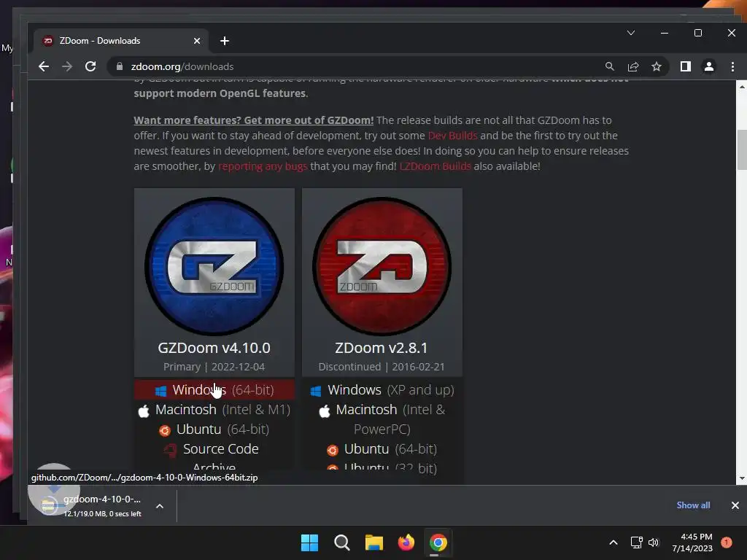Image resolution: width=747 pixels, height=560 pixels.
Task: Open the network status tray icon
Action: [x=636, y=542]
